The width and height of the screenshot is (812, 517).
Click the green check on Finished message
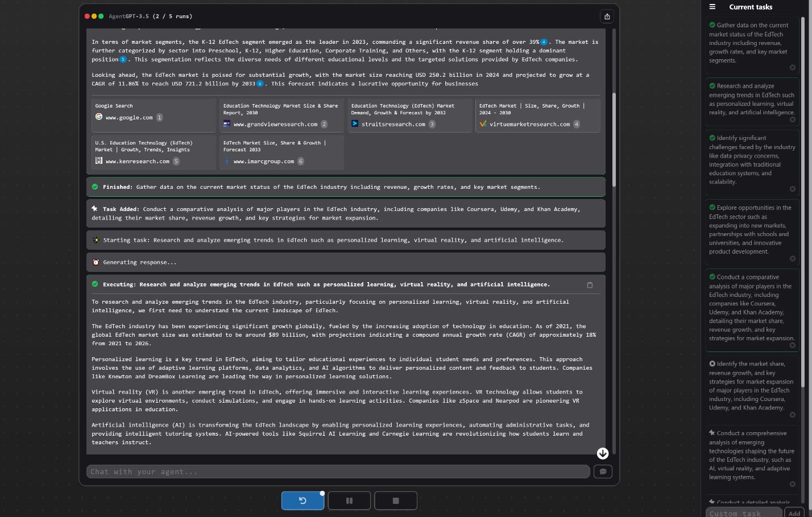[x=95, y=187]
